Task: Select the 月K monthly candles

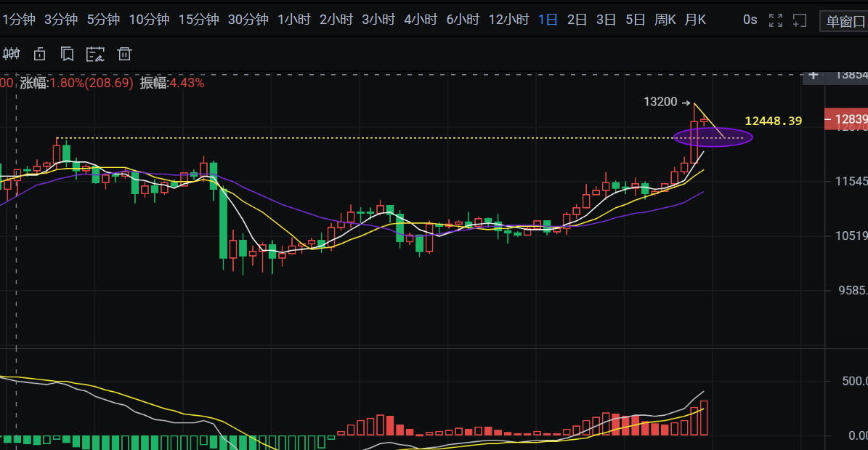Action: tap(694, 20)
